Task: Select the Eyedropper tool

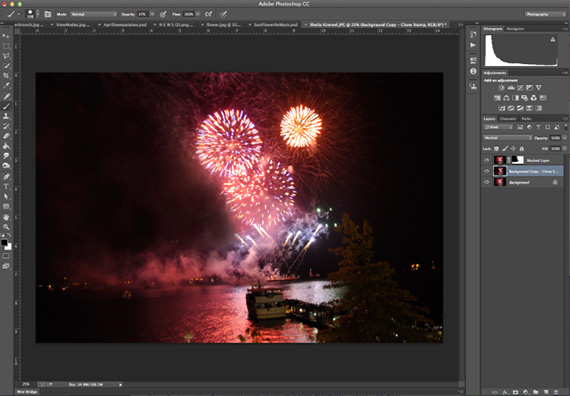Action: click(6, 85)
